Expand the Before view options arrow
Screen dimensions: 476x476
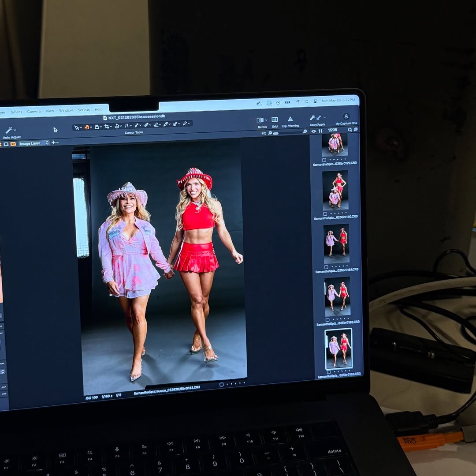click(x=267, y=120)
